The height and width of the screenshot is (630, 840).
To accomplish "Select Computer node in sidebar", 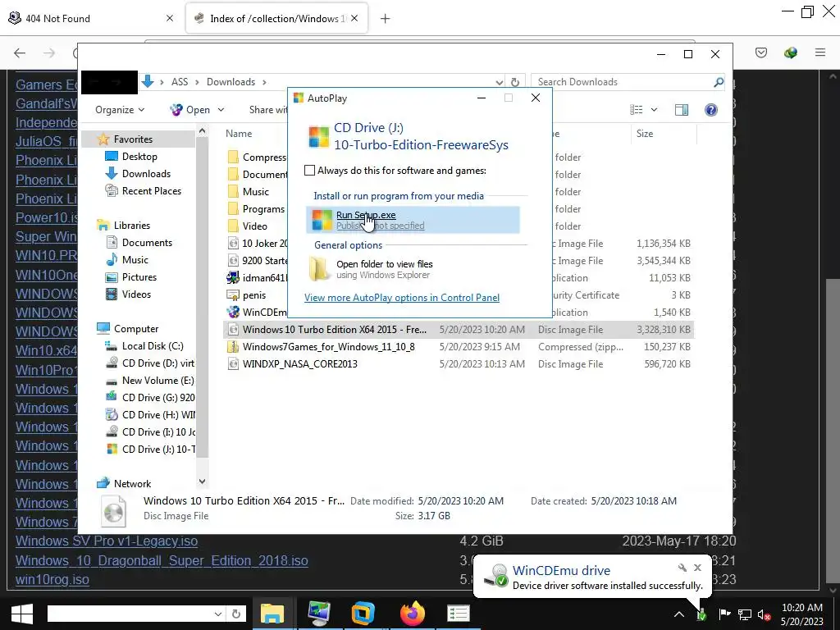I will (x=135, y=329).
